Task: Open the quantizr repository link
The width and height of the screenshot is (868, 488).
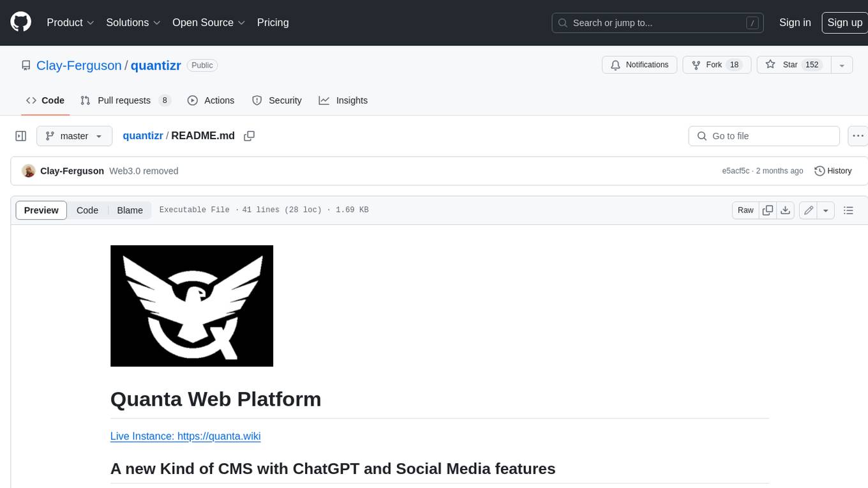Action: tap(156, 65)
